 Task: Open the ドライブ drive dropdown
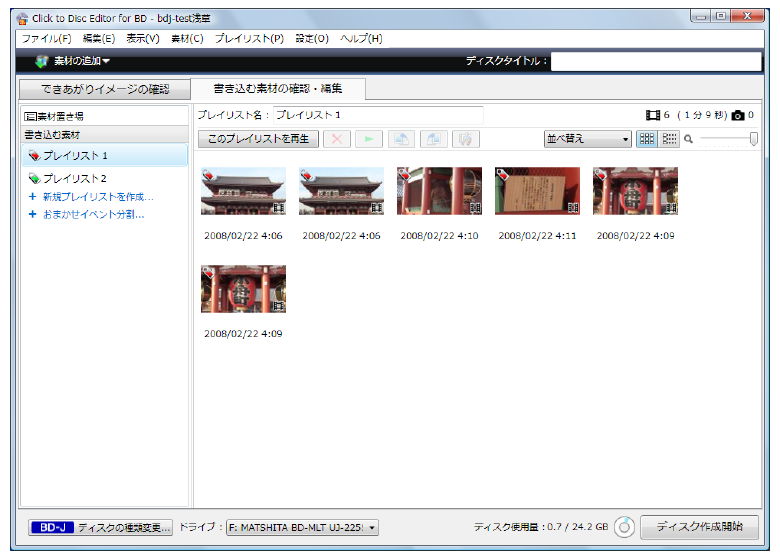pos(302,527)
